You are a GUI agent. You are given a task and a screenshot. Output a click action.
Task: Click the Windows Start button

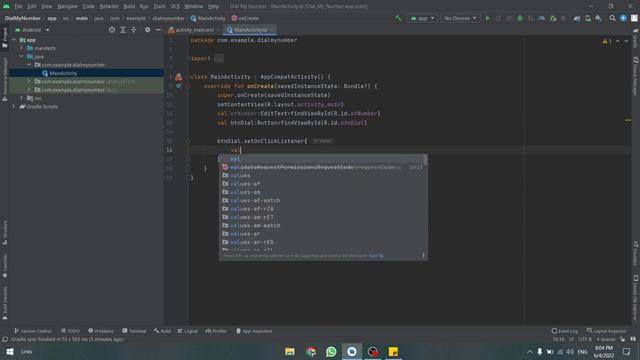(10, 351)
